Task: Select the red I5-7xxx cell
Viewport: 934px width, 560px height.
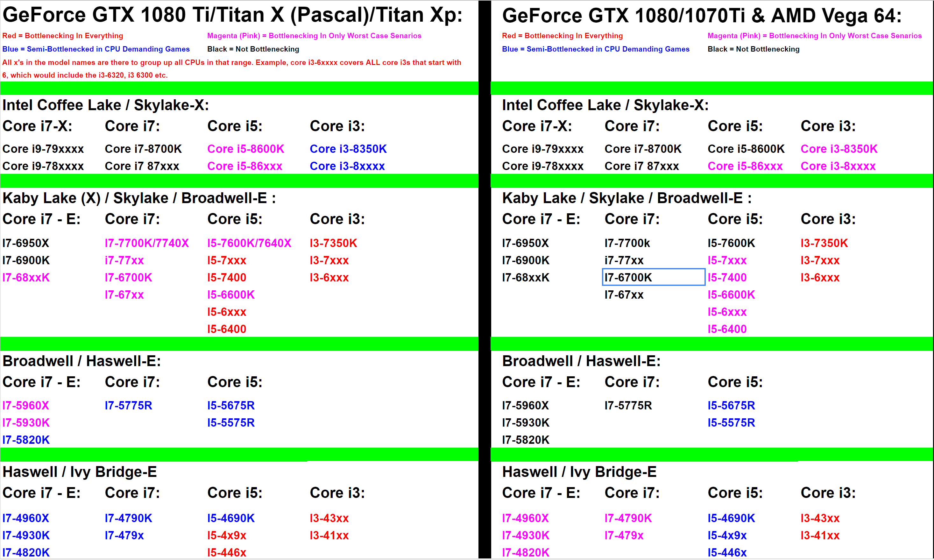Action: click(227, 260)
